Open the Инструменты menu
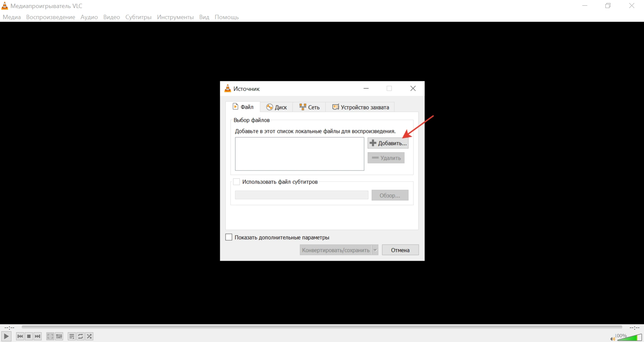 tap(175, 17)
